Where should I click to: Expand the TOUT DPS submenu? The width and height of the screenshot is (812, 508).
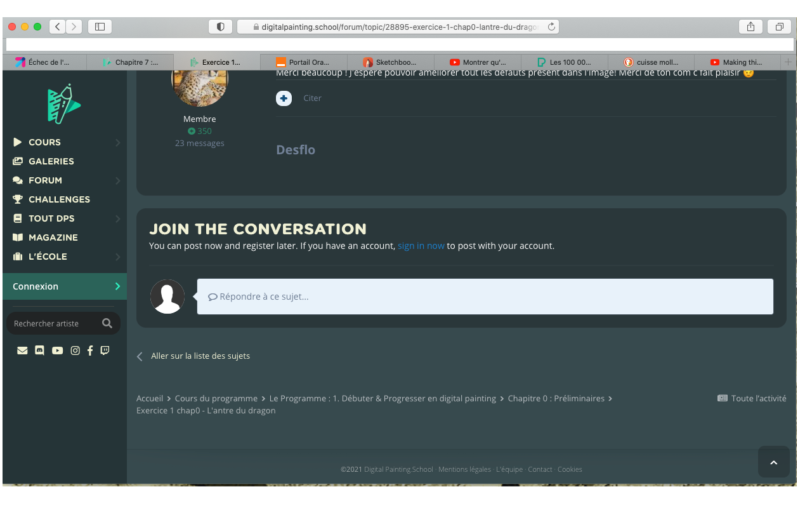point(117,219)
